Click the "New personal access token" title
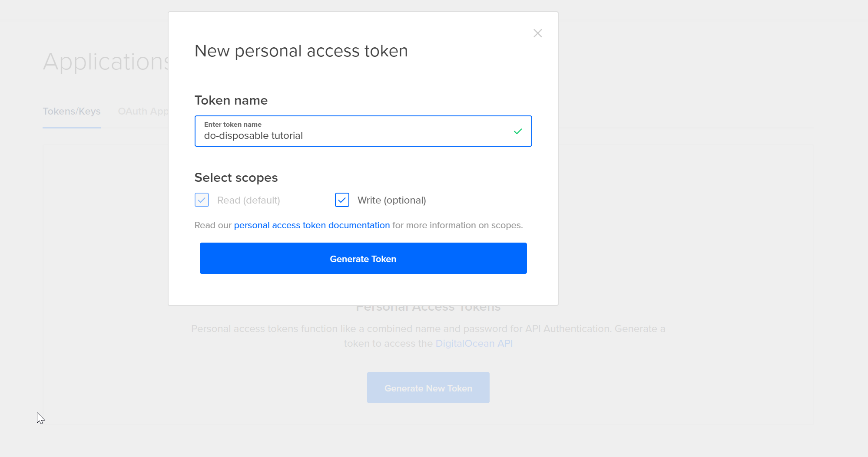 click(x=301, y=51)
